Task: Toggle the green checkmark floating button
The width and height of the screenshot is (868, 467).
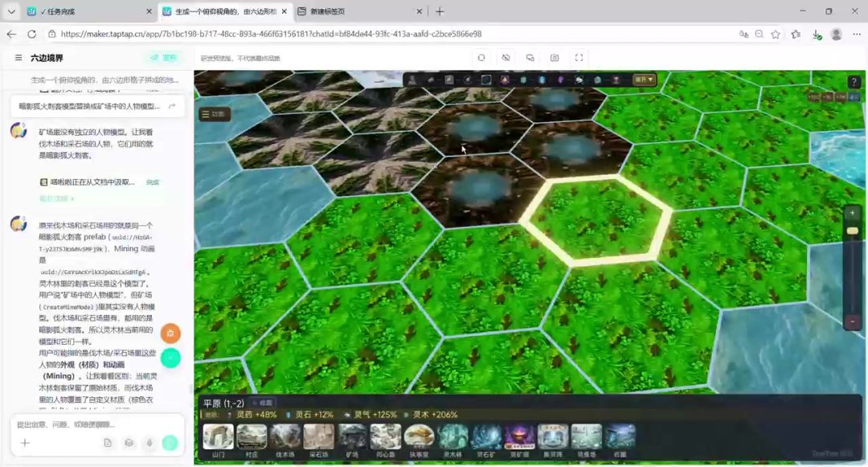Action: click(x=170, y=358)
